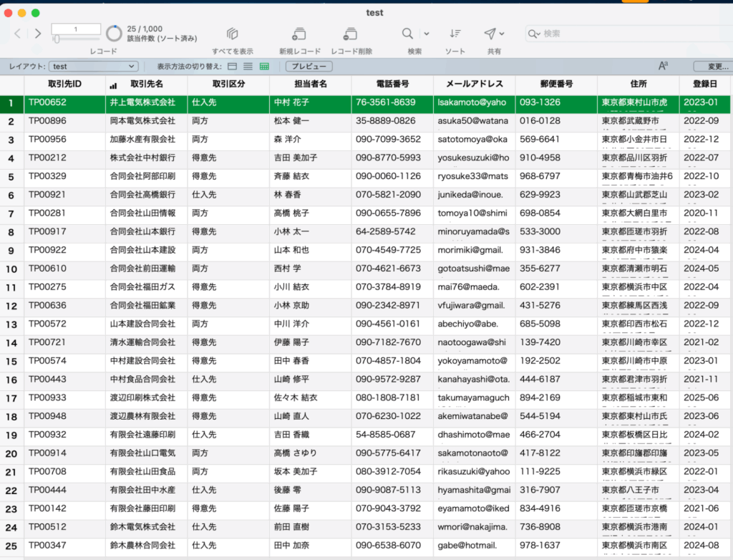The width and height of the screenshot is (733, 560).
Task: Click the 電話番号 column header
Action: (x=392, y=85)
